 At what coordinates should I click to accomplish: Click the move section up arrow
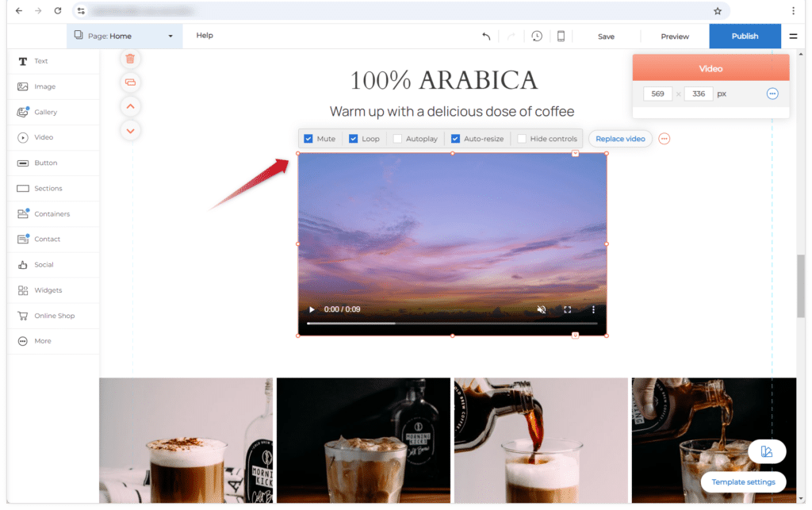pos(130,106)
